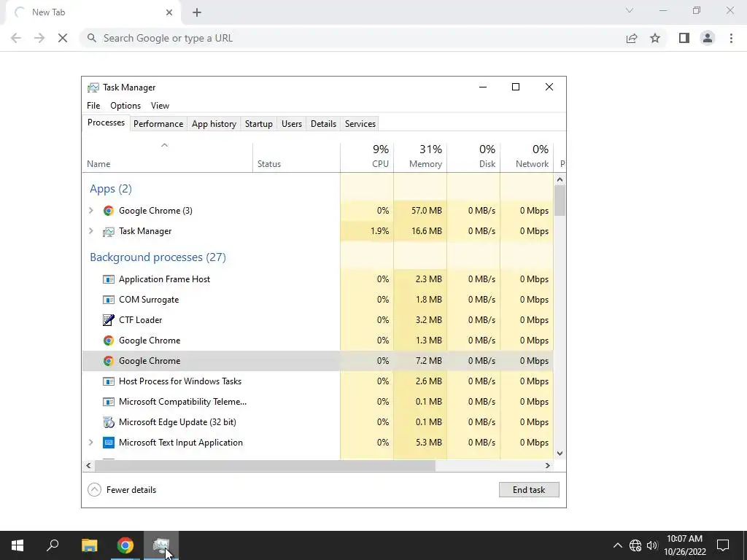Click the Task Manager taskbar icon
The height and width of the screenshot is (560, 747).
click(x=161, y=545)
